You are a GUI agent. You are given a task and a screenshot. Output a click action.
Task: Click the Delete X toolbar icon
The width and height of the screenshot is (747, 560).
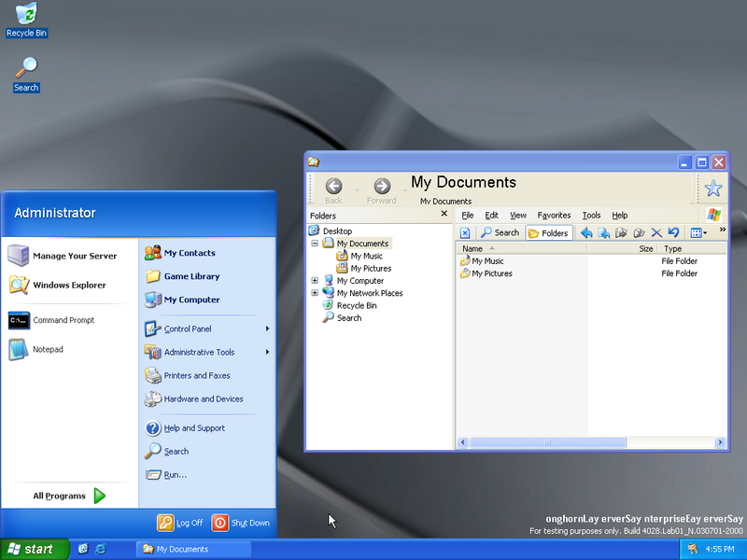[656, 232]
